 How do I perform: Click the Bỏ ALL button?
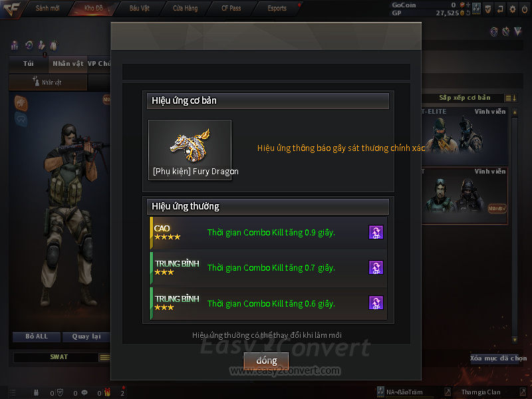pyautogui.click(x=37, y=336)
